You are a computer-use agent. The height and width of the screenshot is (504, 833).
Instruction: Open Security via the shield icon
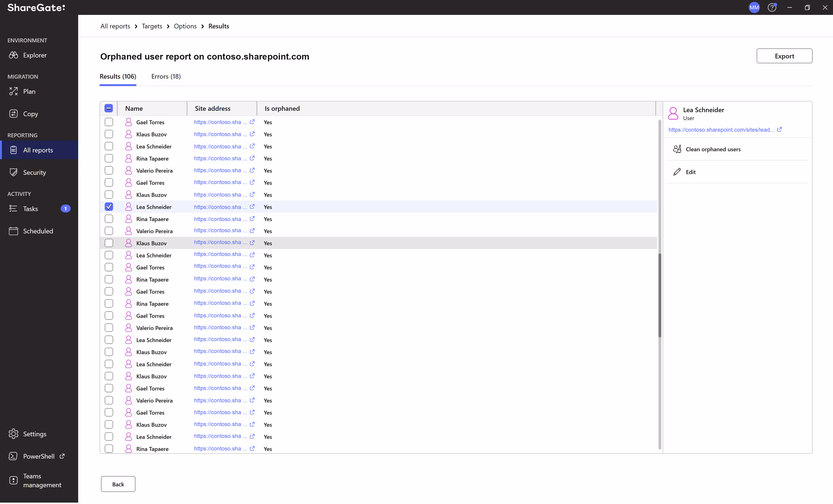pos(13,172)
